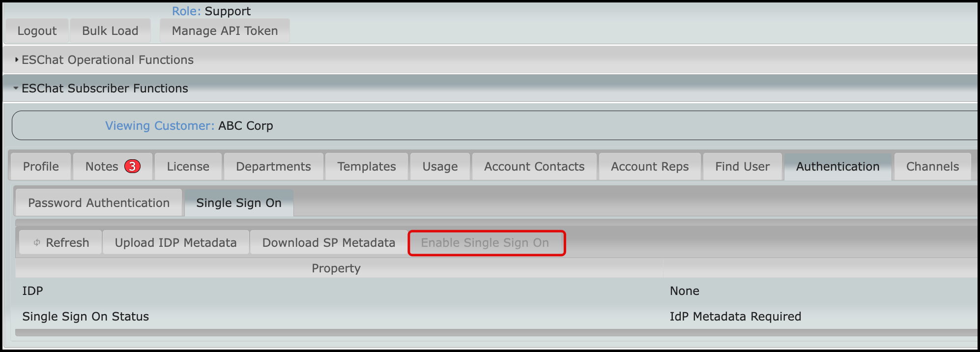Click Download SP Metadata button

pyautogui.click(x=329, y=242)
